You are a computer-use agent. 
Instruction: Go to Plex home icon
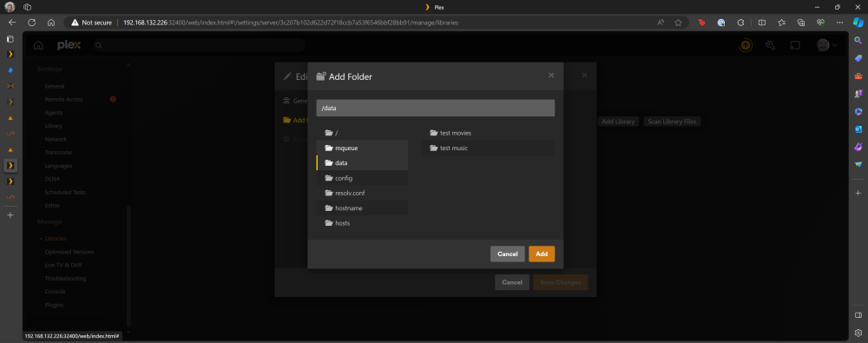coord(38,45)
